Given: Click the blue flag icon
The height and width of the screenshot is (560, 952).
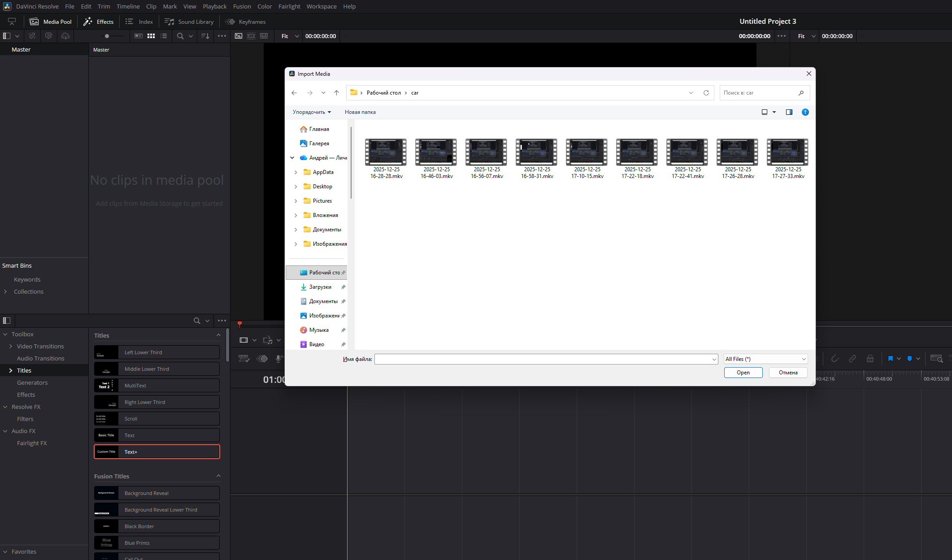Looking at the screenshot, I should tap(890, 359).
